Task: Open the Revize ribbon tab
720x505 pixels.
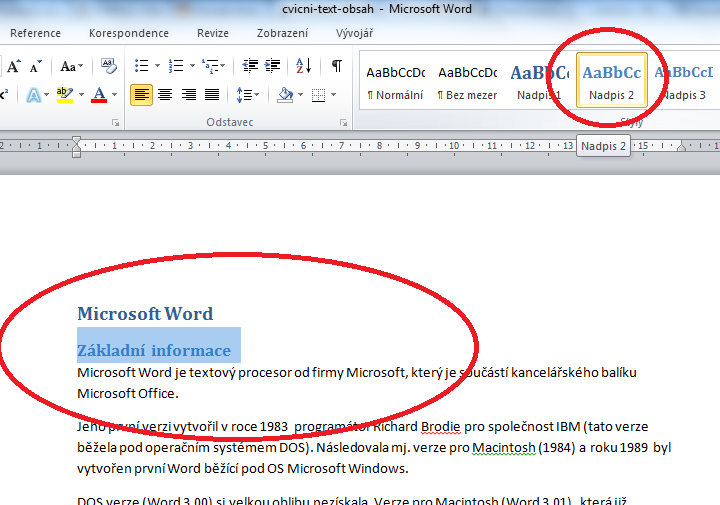Action: pos(213,33)
